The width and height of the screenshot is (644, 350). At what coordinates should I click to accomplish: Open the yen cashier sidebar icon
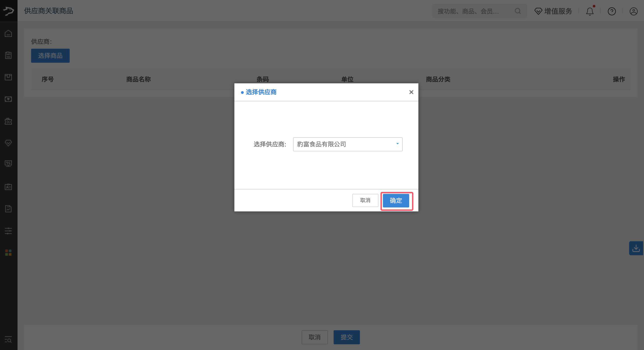pyautogui.click(x=8, y=99)
